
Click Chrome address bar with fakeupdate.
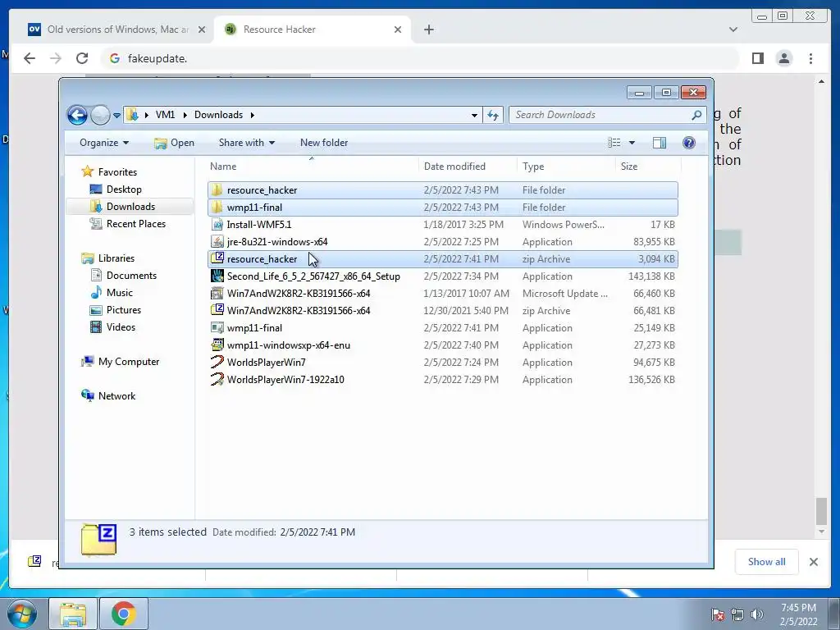(x=421, y=58)
